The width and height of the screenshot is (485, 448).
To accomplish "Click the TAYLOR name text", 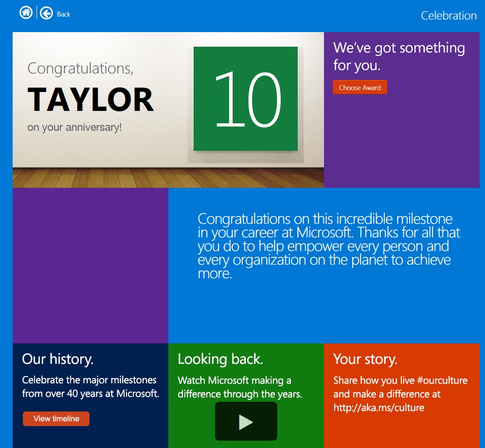I will pos(90,99).
